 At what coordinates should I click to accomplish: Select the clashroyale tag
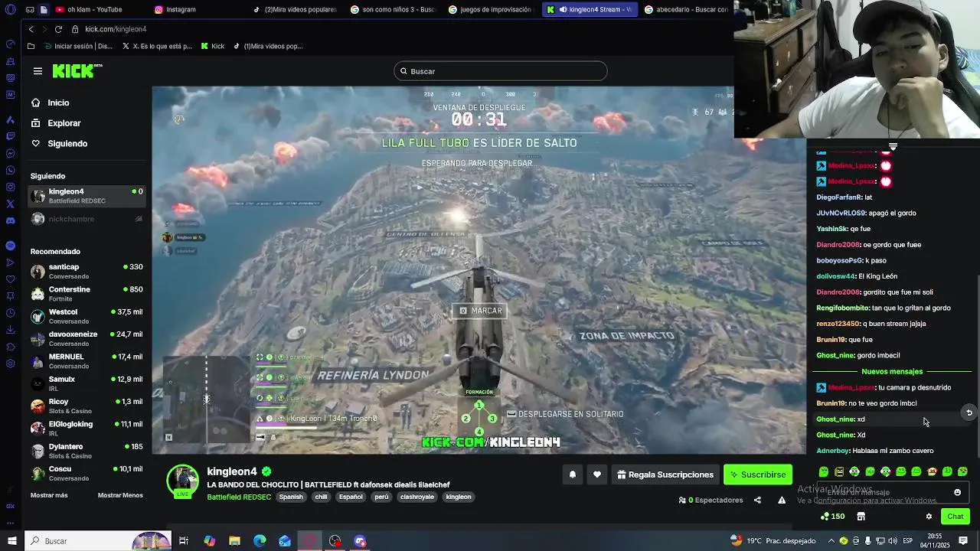417,497
